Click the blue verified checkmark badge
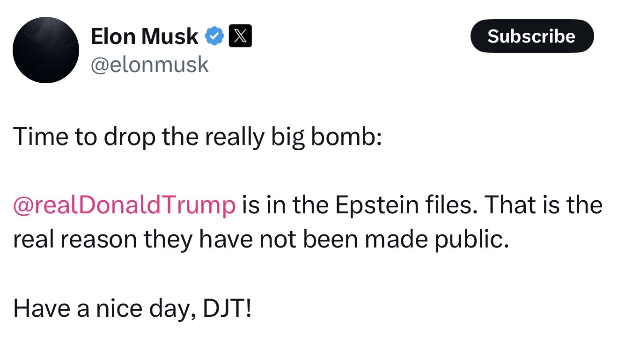This screenshot has width=618, height=364. pyautogui.click(x=214, y=36)
